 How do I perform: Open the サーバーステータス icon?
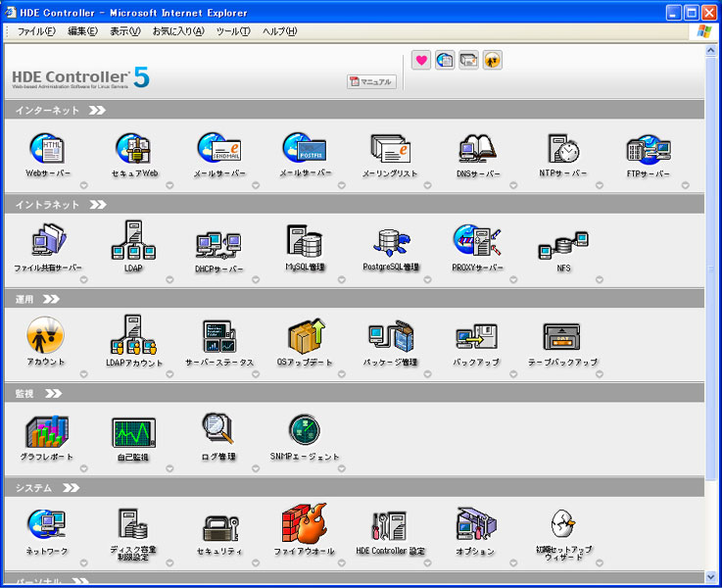(x=219, y=336)
